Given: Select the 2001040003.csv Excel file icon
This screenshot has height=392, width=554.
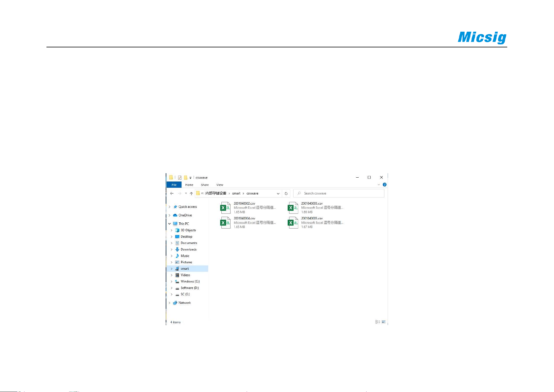Looking at the screenshot, I should [293, 208].
